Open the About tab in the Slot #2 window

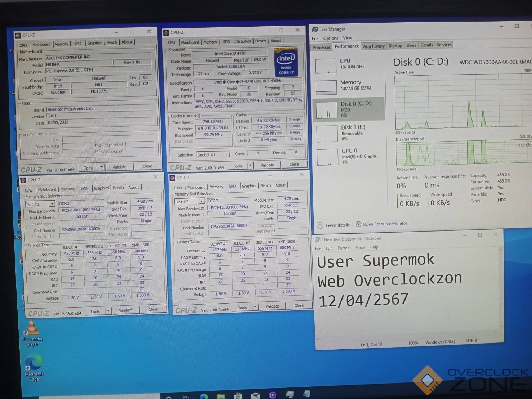point(280,185)
